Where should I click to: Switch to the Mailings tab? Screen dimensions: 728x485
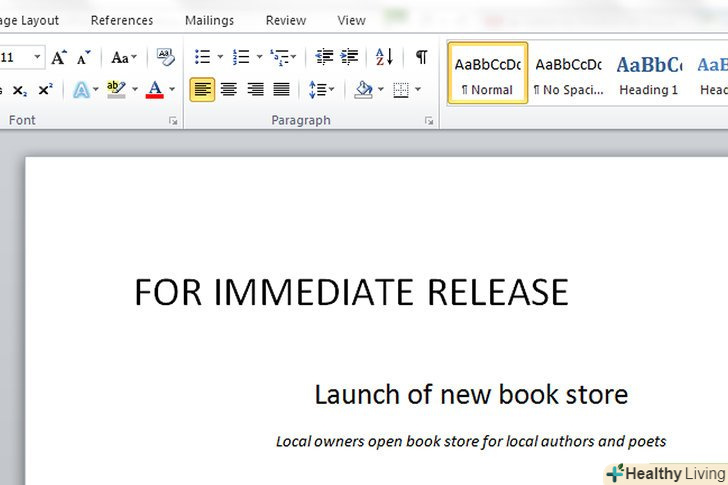click(209, 20)
